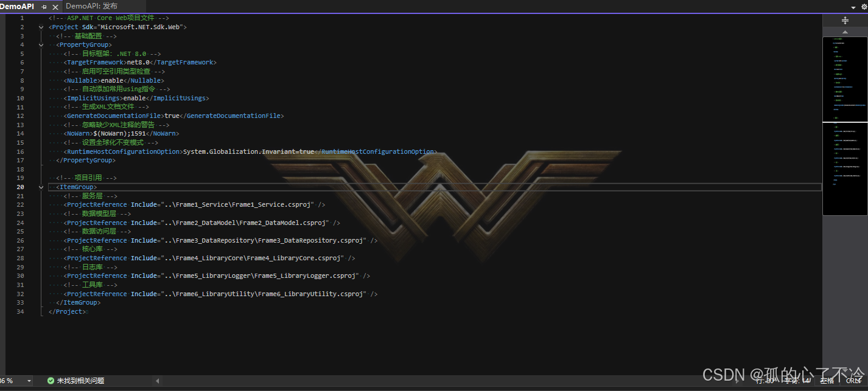Click the GenerateDocumentationFile true line
Viewport: 868px width, 391px height.
click(x=173, y=116)
